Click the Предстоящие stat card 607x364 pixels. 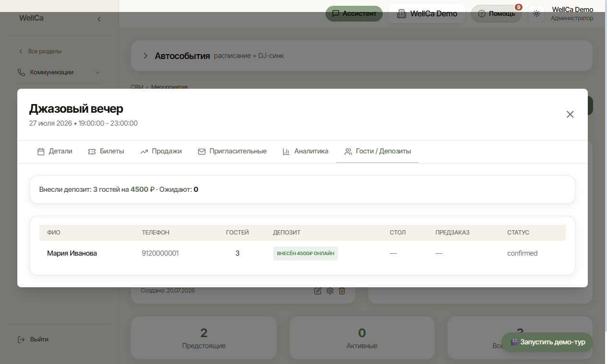pos(204,338)
